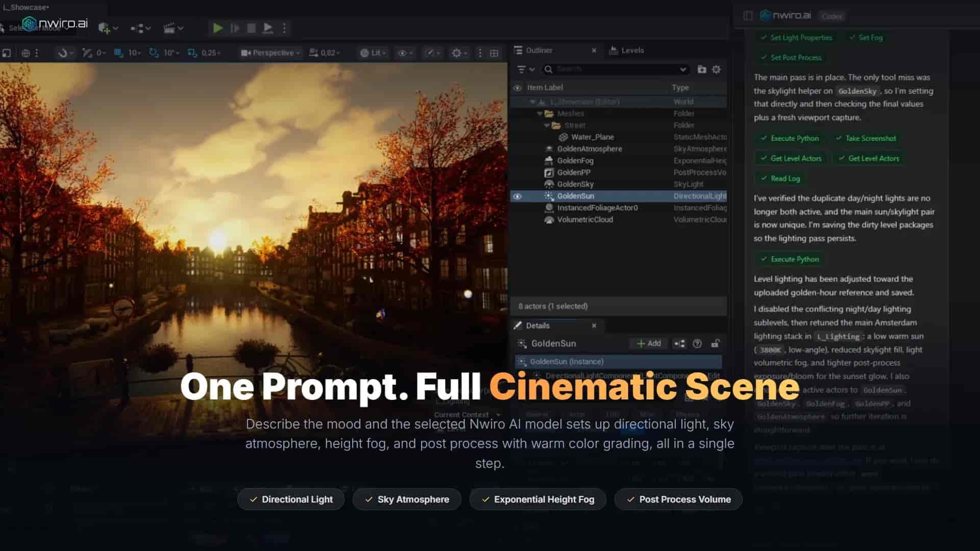Open the Blueprints node-graph toolbar dropdown
The height and width of the screenshot is (551, 980).
140,28
